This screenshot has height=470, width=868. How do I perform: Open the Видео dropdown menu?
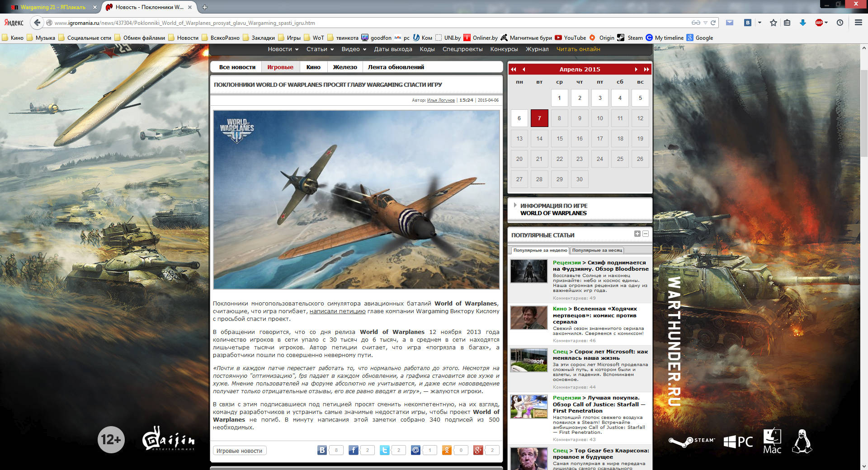[354, 49]
